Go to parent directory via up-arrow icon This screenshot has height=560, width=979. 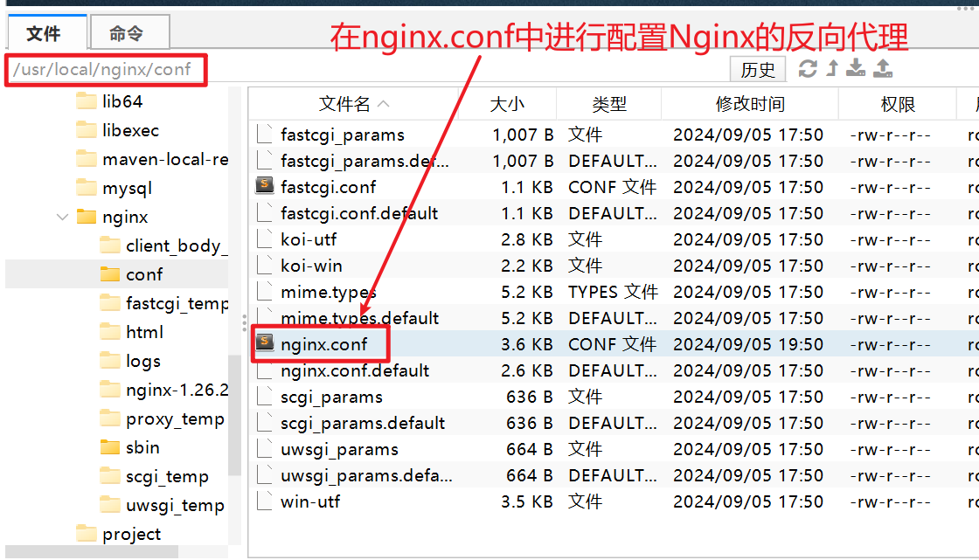tap(832, 69)
